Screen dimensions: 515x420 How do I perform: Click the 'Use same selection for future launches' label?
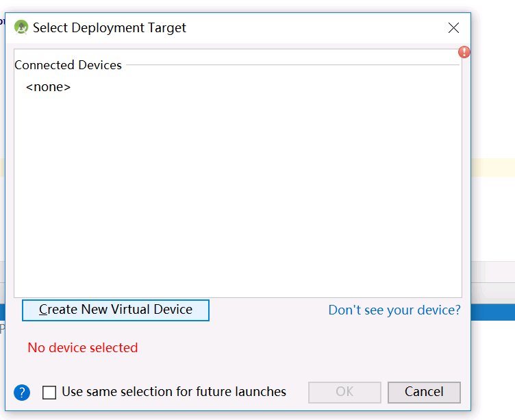(x=174, y=392)
